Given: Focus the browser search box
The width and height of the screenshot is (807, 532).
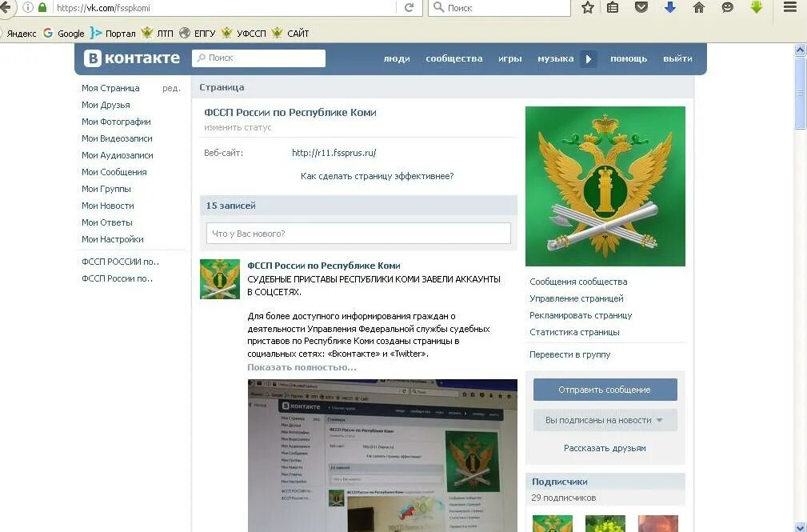Looking at the screenshot, I should pyautogui.click(x=499, y=8).
